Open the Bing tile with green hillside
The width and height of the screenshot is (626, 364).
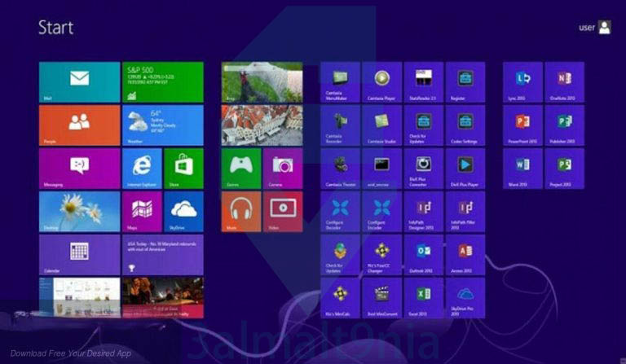262,82
